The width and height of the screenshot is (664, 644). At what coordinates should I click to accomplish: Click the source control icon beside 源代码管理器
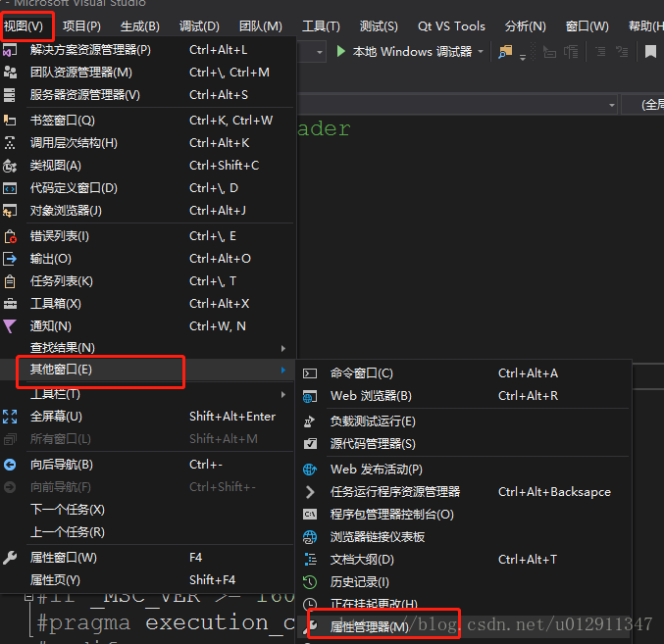click(x=310, y=444)
